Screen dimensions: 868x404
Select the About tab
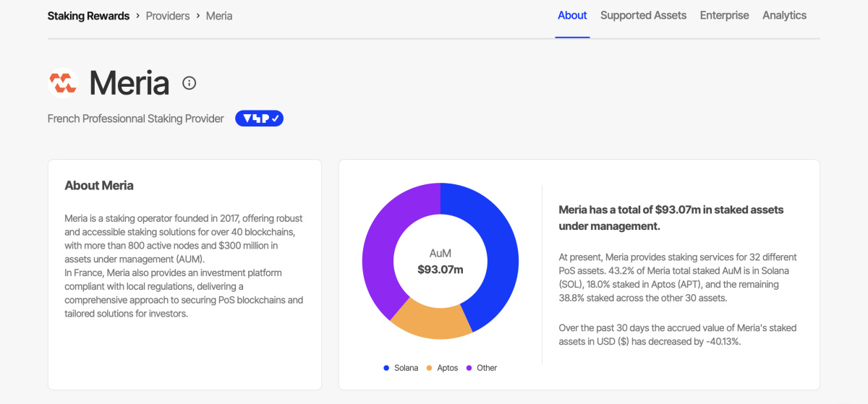tap(572, 15)
